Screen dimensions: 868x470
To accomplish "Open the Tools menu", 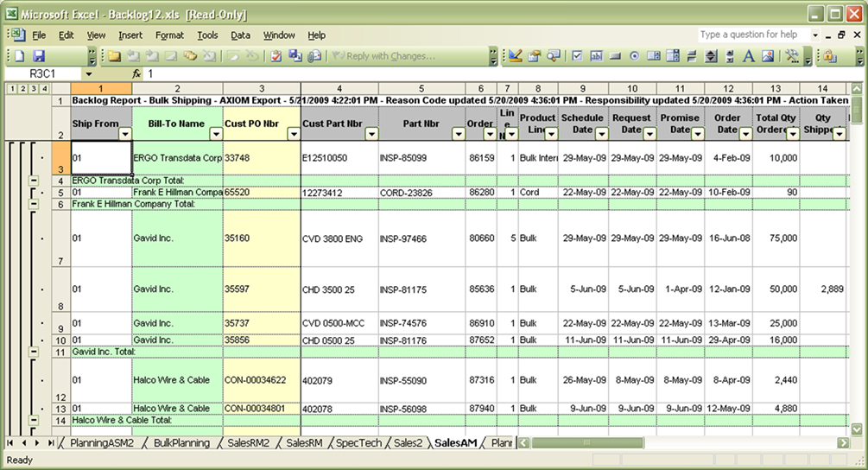I will [x=207, y=35].
